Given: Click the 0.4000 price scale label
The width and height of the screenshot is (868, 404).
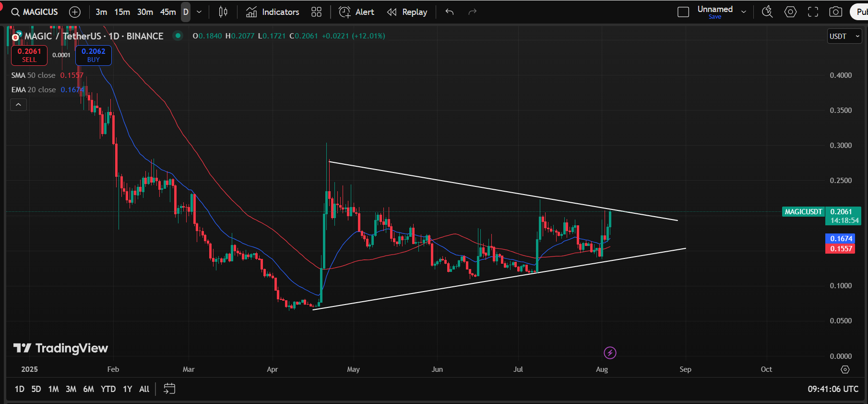Looking at the screenshot, I should tap(841, 75).
